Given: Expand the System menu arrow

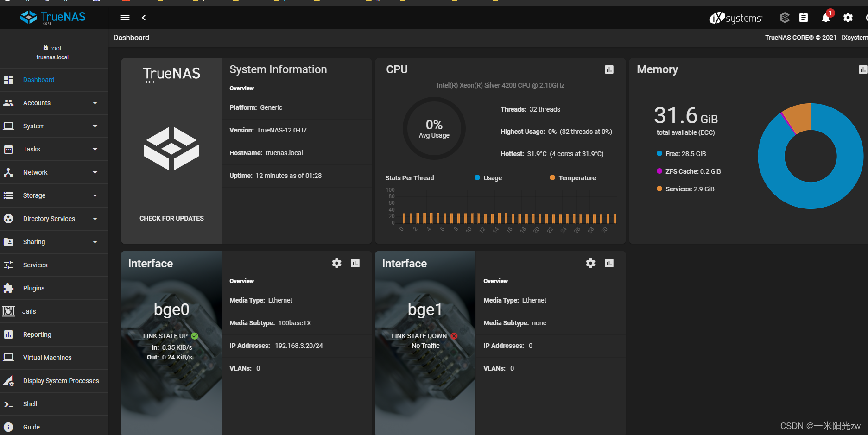Looking at the screenshot, I should (x=95, y=126).
